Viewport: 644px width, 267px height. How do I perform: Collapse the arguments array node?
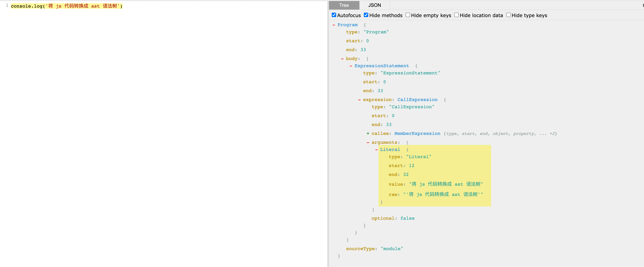(x=368, y=143)
